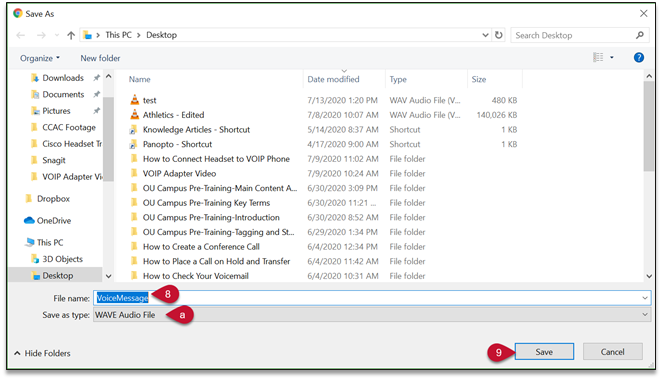Expand the address bar history dropdown
The height and width of the screenshot is (380, 662).
[x=485, y=35]
